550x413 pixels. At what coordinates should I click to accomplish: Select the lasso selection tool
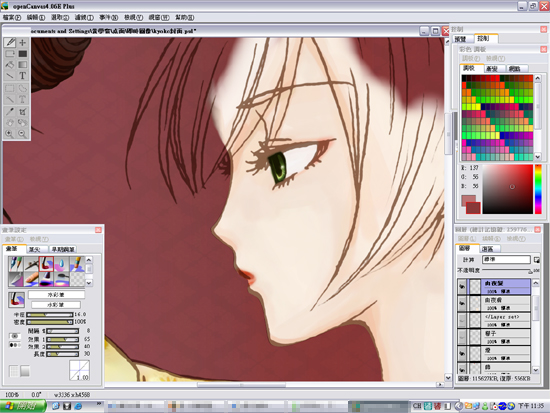point(23,88)
